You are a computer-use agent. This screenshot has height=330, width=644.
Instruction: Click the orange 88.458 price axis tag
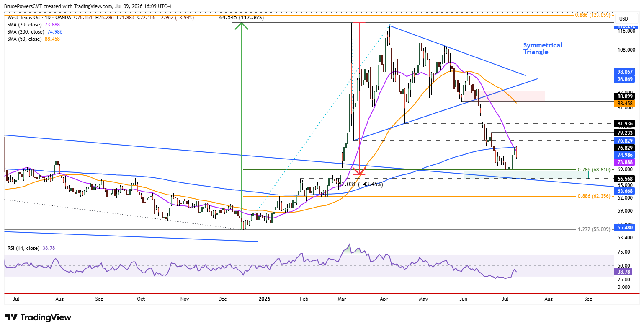(625, 103)
